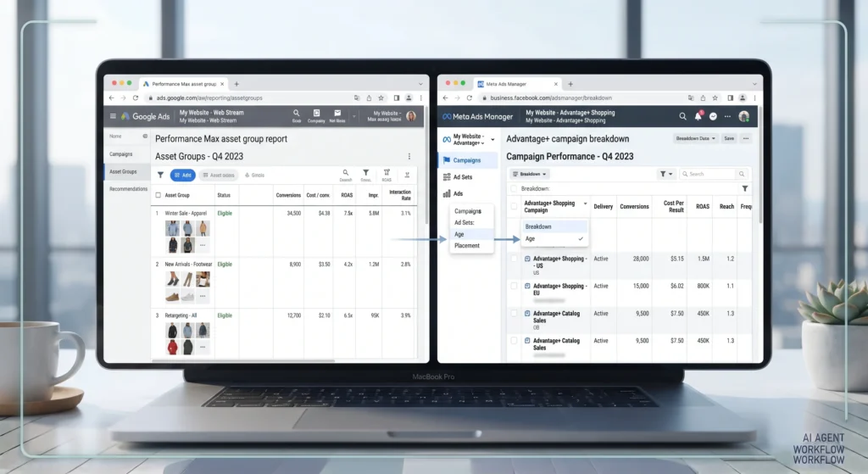Image resolution: width=868 pixels, height=474 pixels.
Task: Click the three-dot button next to Save
Action: pos(746,138)
